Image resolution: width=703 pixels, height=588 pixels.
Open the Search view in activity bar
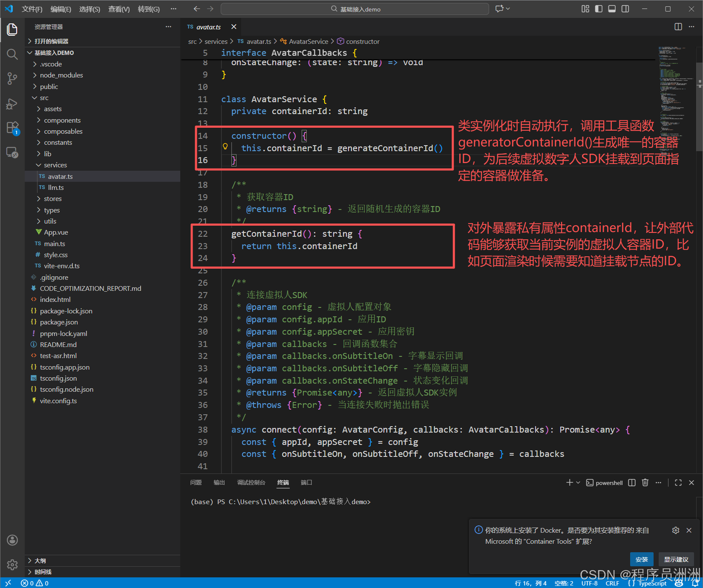point(12,54)
